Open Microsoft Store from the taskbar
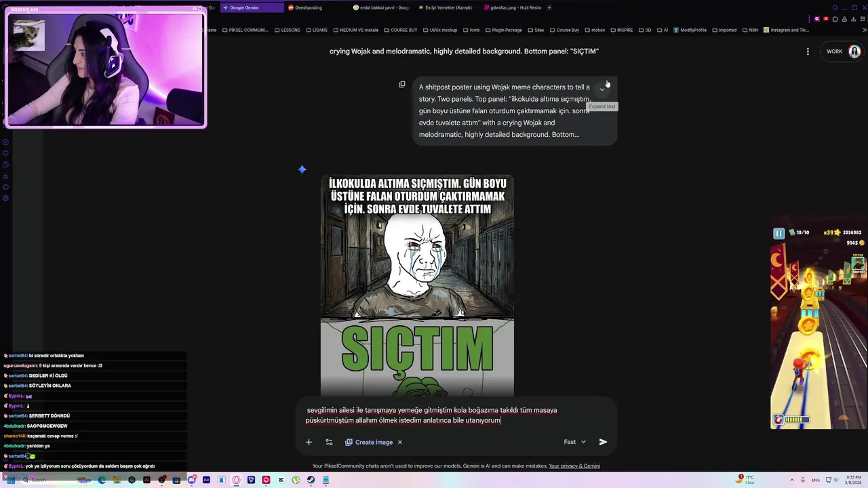868x488 pixels. coord(176,480)
